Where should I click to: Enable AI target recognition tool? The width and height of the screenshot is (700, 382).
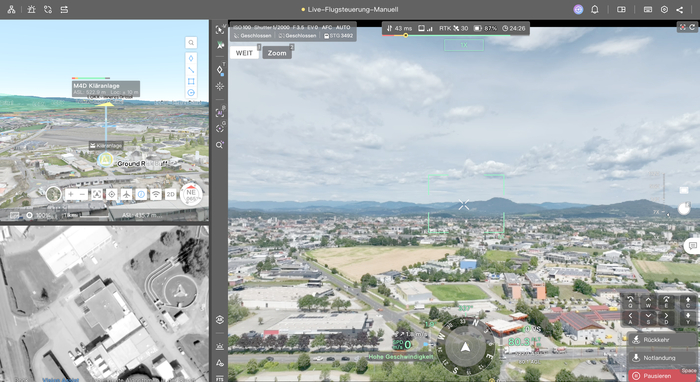tap(220, 112)
